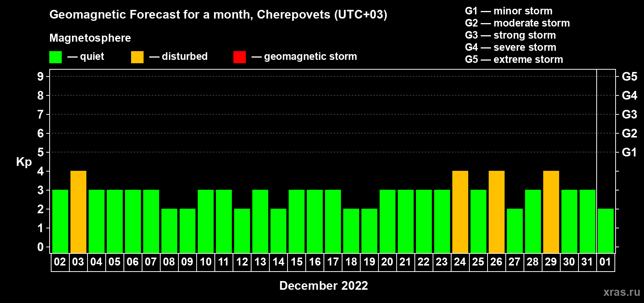Click the date label 10
This screenshot has width=644, height=303.
click(205, 262)
